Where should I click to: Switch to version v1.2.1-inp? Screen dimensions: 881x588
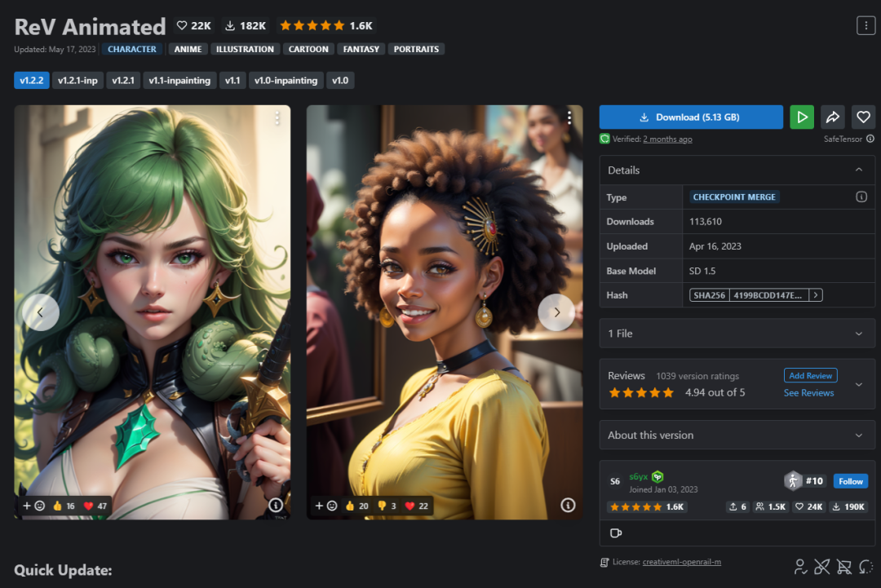point(77,80)
